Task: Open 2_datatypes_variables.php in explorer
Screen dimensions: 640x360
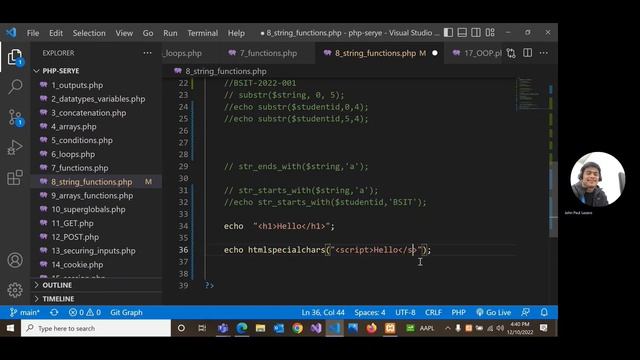Action: pyautogui.click(x=96, y=99)
